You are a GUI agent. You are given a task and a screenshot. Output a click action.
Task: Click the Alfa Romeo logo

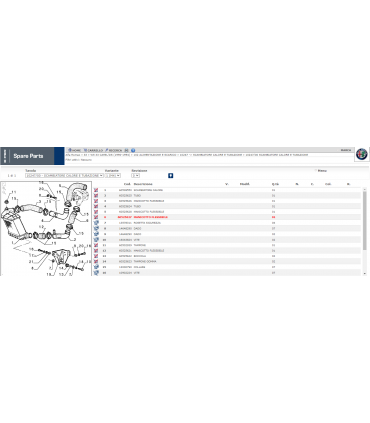click(x=361, y=154)
